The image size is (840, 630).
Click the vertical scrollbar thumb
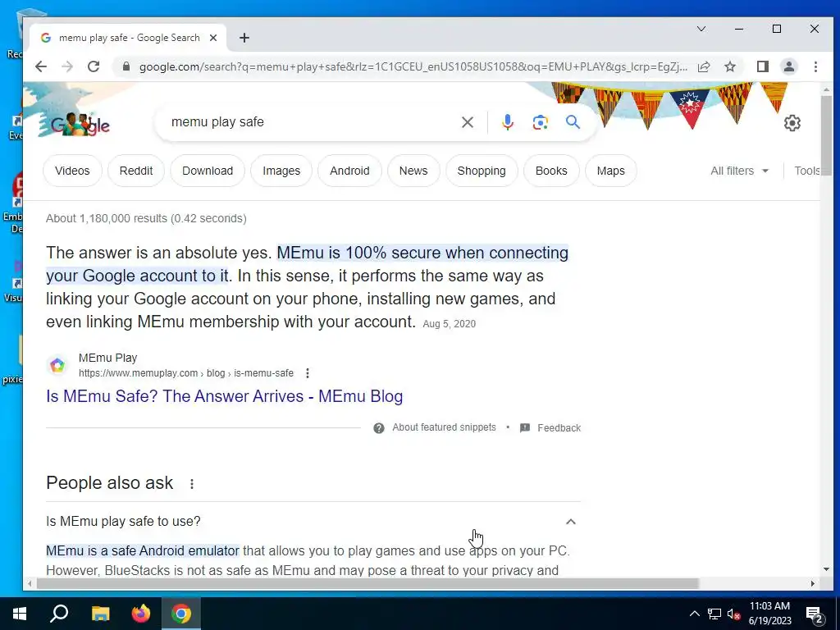(x=826, y=137)
